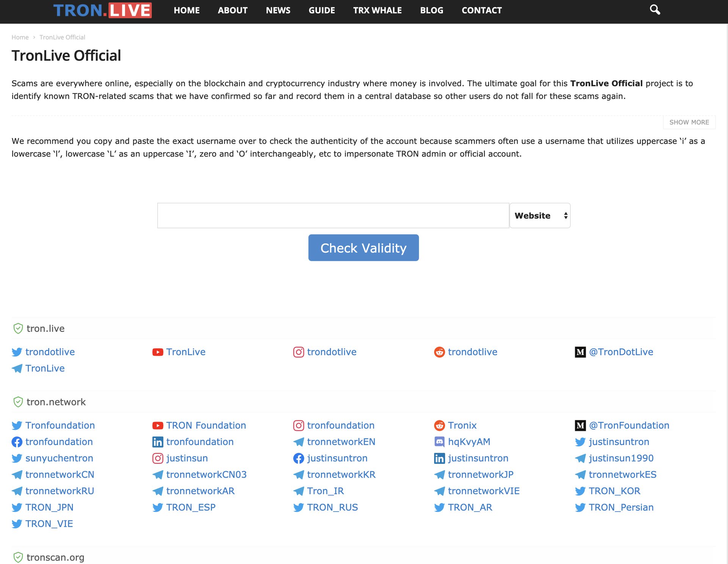Viewport: 728px width, 564px height.
Task: Go to HOME in navigation bar
Action: pos(187,10)
